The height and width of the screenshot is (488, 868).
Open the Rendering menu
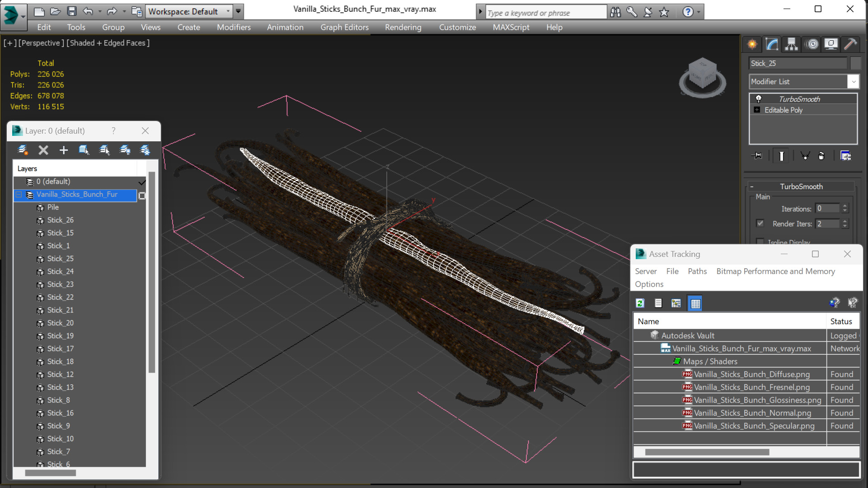(403, 27)
